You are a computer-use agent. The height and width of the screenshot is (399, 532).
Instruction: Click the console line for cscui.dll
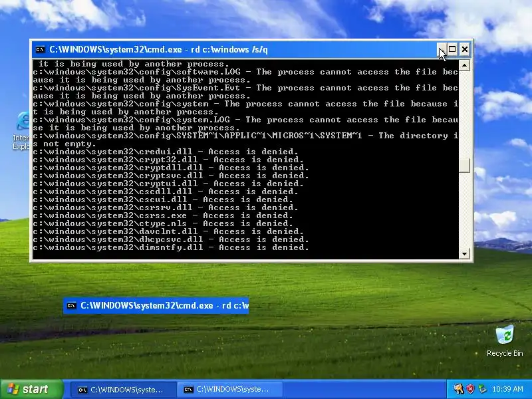tap(163, 199)
